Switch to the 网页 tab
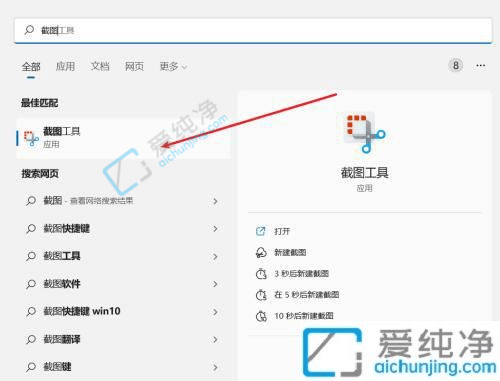The image size is (500, 381). (134, 67)
